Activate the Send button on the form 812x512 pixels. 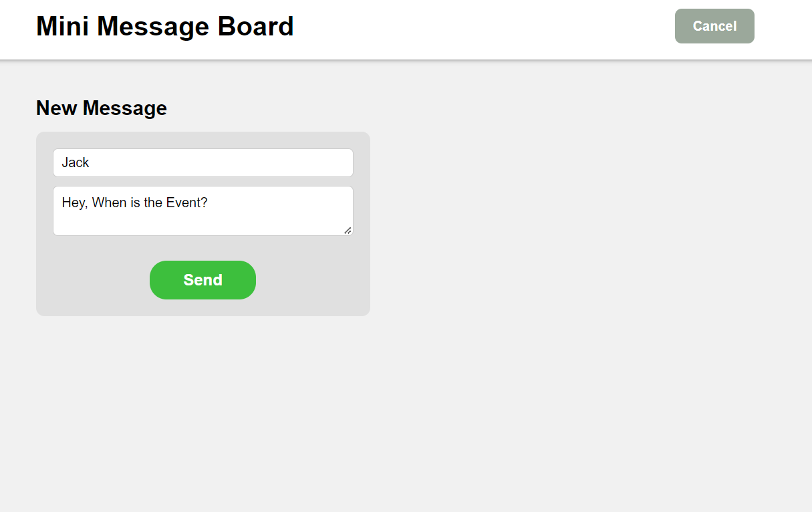click(x=202, y=280)
